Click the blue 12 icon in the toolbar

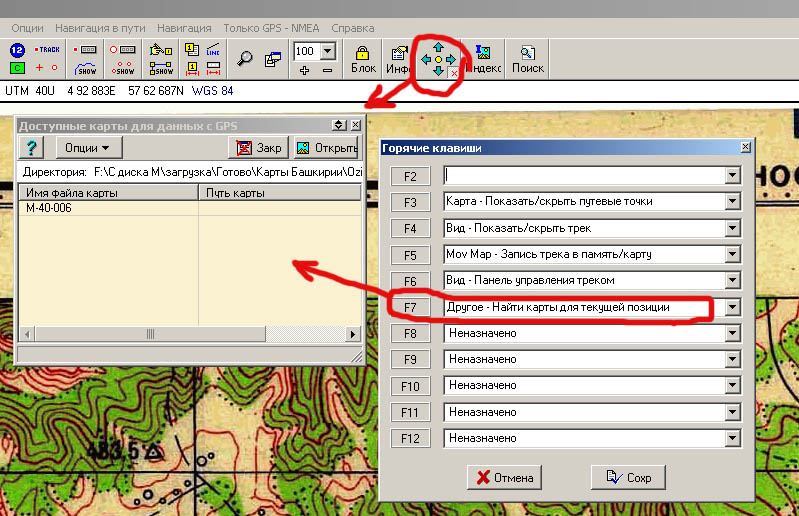point(17,49)
